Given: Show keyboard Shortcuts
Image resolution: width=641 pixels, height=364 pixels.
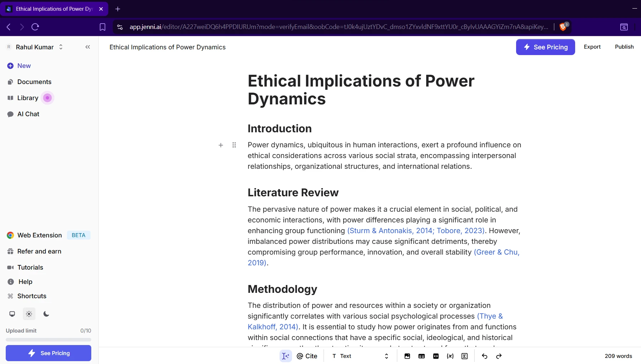Looking at the screenshot, I should pos(27,296).
